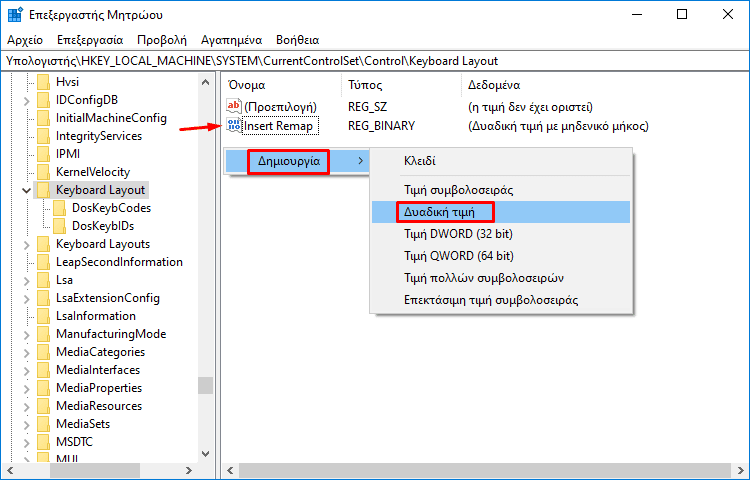Select the Insert Remap value name

coord(278,126)
